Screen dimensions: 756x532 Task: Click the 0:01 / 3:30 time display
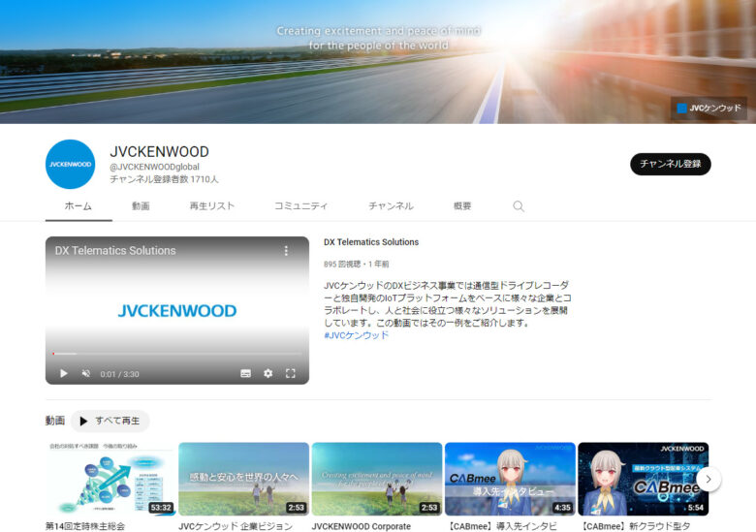tap(119, 374)
